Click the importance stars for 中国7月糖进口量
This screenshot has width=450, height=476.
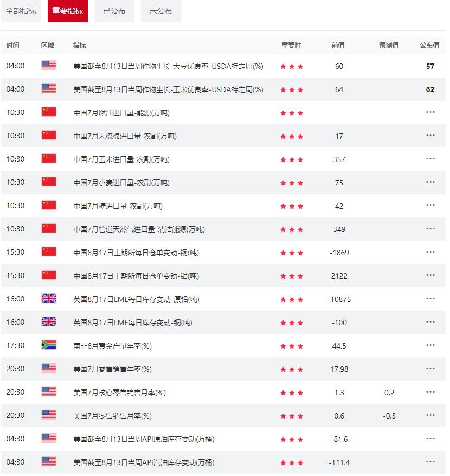(x=292, y=205)
